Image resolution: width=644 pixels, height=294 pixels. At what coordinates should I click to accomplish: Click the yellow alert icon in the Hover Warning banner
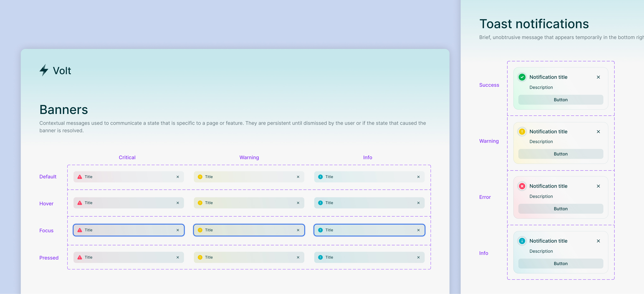pos(200,203)
